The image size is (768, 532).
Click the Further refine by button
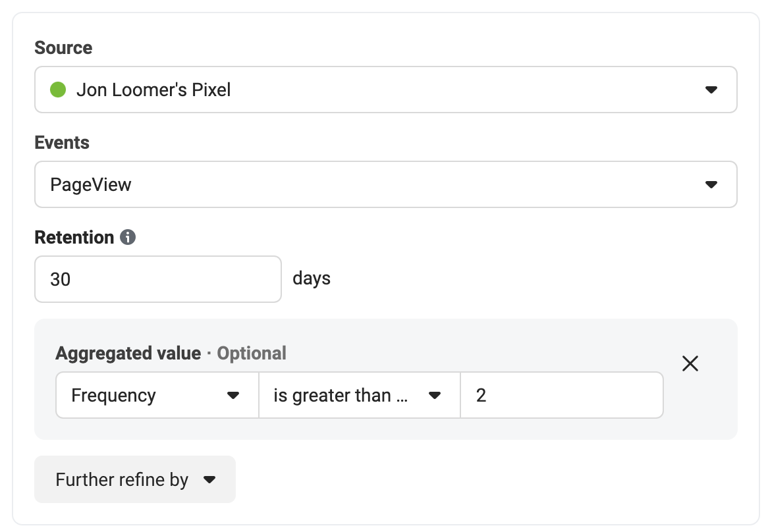click(134, 479)
